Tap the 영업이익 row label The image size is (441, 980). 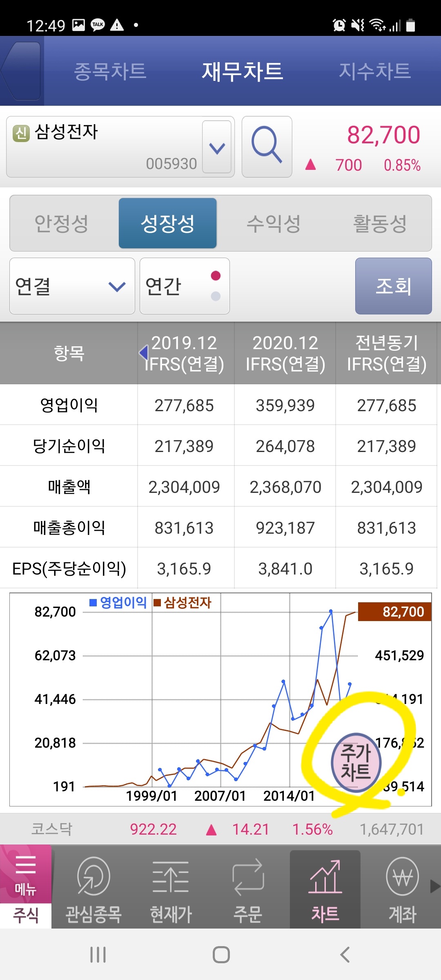click(x=69, y=405)
